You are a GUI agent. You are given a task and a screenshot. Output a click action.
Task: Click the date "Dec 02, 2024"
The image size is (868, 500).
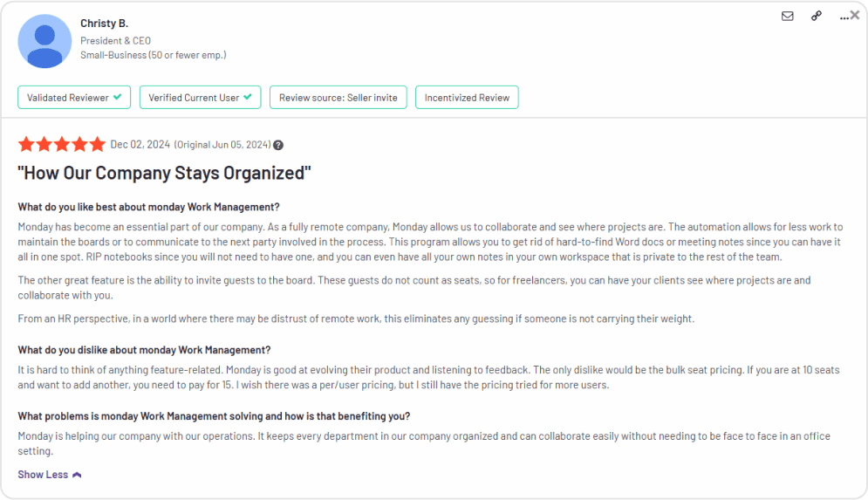tap(140, 145)
